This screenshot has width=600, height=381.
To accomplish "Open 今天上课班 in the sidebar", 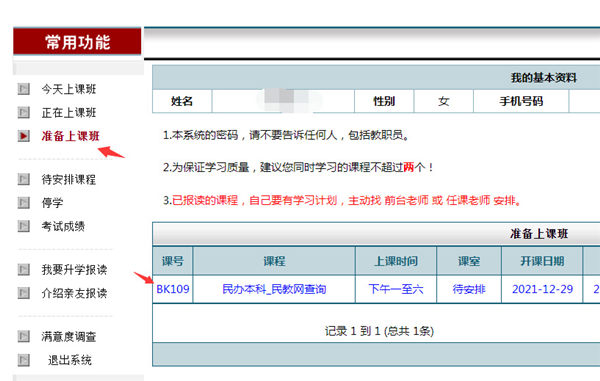I will pyautogui.click(x=69, y=89).
